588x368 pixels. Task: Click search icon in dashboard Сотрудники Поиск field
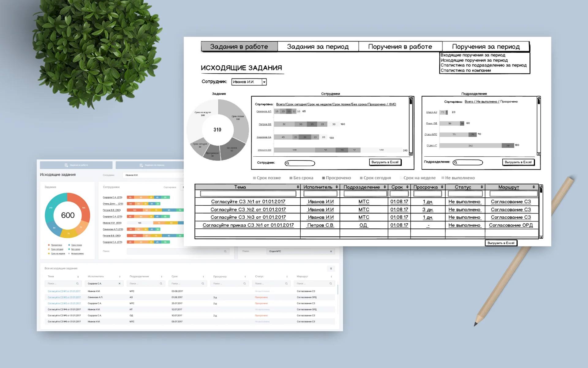coord(225,251)
